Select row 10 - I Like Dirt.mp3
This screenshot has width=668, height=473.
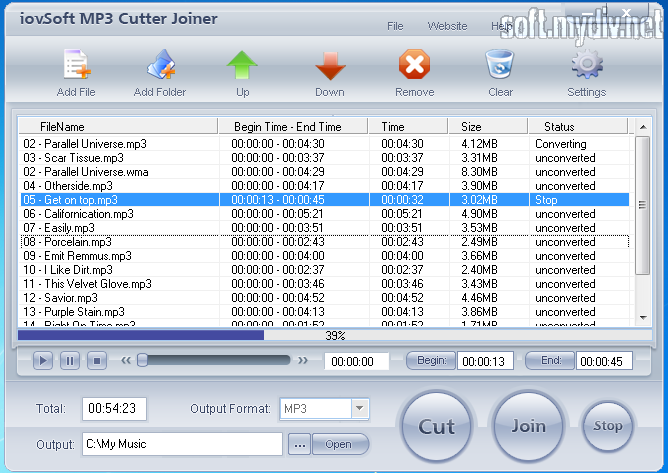click(325, 270)
